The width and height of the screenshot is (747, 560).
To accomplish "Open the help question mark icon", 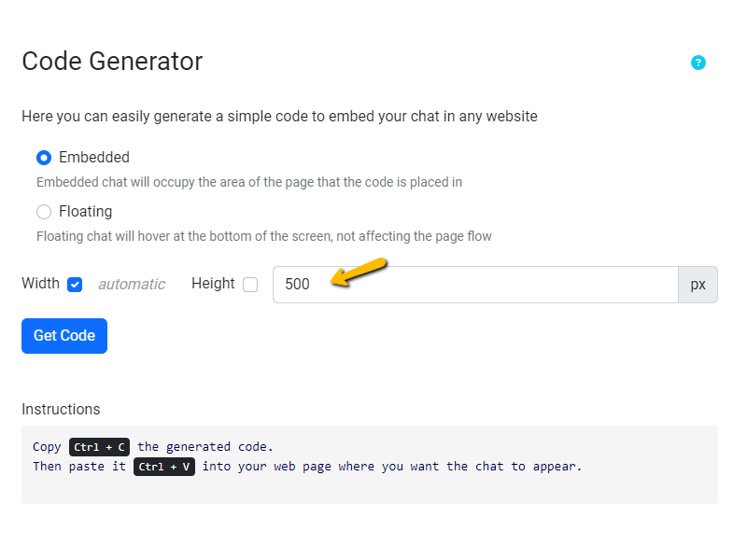I will tap(698, 63).
